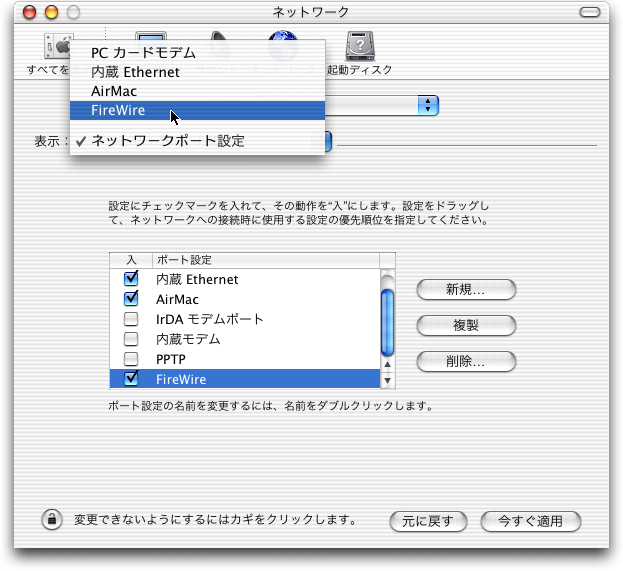623x571 pixels.
Task: Turn on the PPTP port checkbox
Action: 131,359
